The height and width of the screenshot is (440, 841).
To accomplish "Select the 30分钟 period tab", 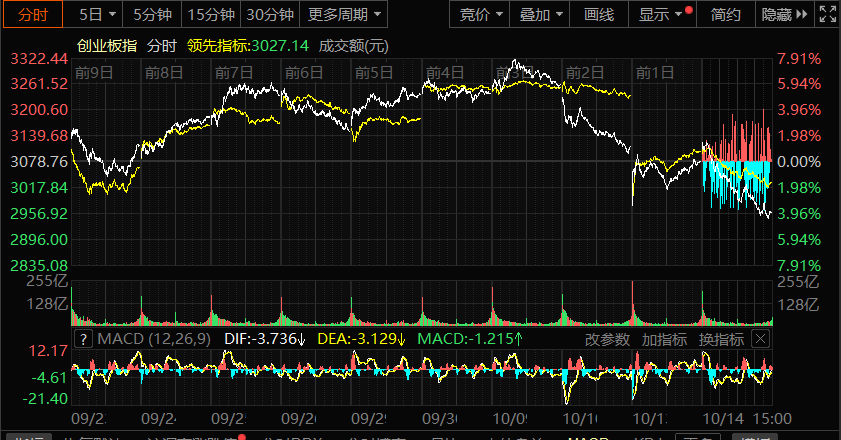I will point(270,14).
